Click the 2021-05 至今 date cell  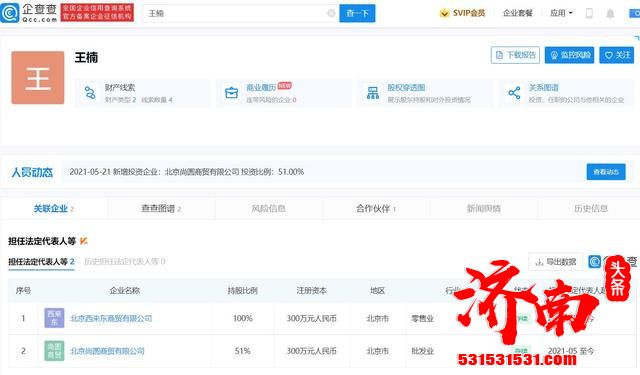[x=571, y=351]
